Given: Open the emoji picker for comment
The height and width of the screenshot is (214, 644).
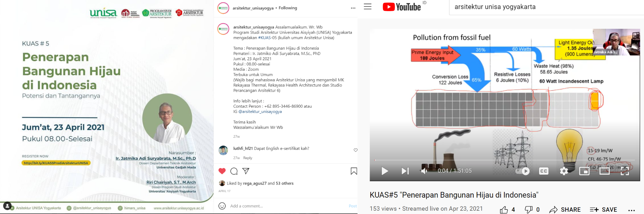Looking at the screenshot, I should (222, 206).
